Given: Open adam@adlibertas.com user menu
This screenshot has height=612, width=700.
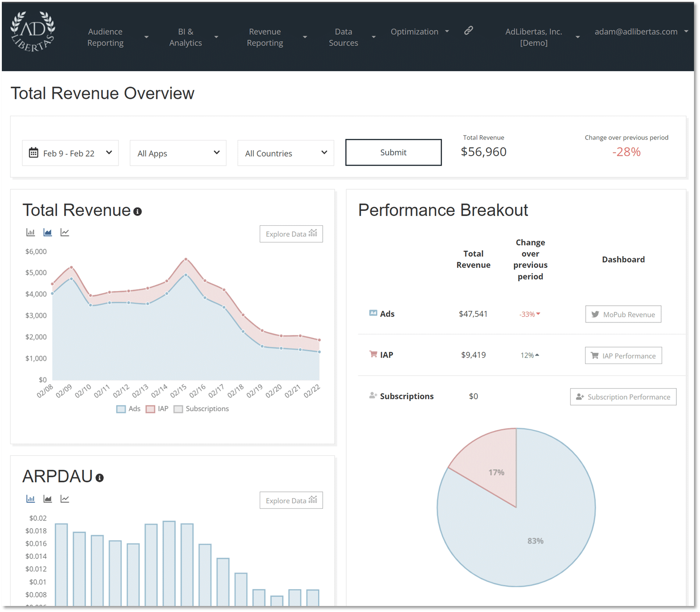Looking at the screenshot, I should pyautogui.click(x=636, y=31).
